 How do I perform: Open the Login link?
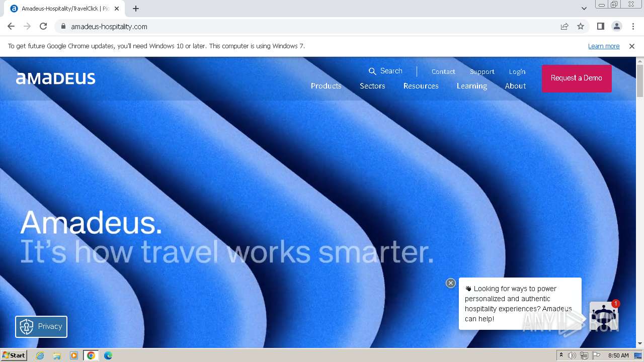coord(517,71)
